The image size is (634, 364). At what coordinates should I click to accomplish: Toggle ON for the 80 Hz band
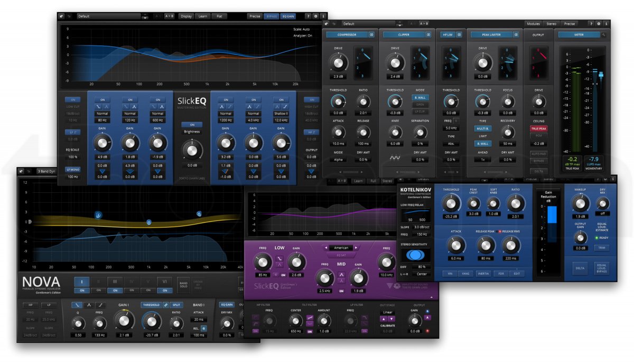102,99
